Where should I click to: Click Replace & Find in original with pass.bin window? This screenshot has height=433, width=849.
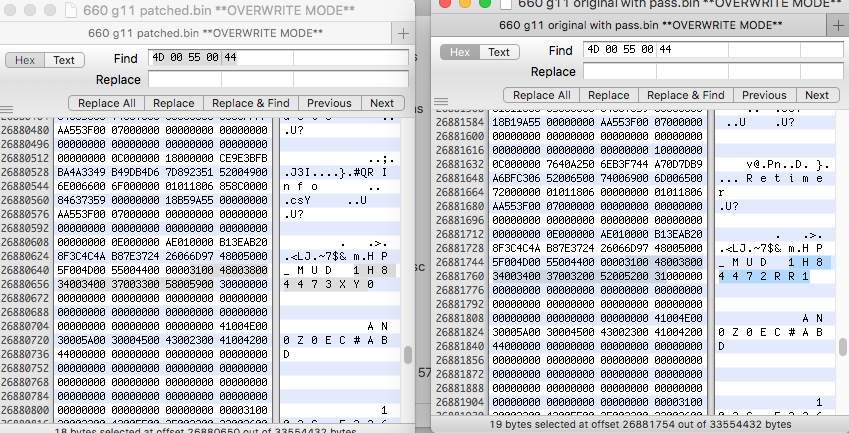685,95
